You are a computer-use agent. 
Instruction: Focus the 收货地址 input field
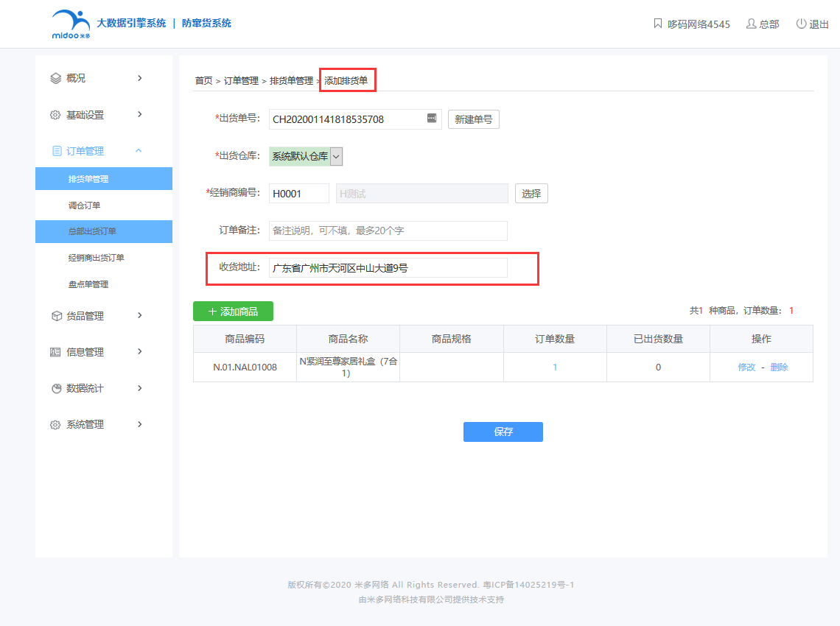pos(388,268)
